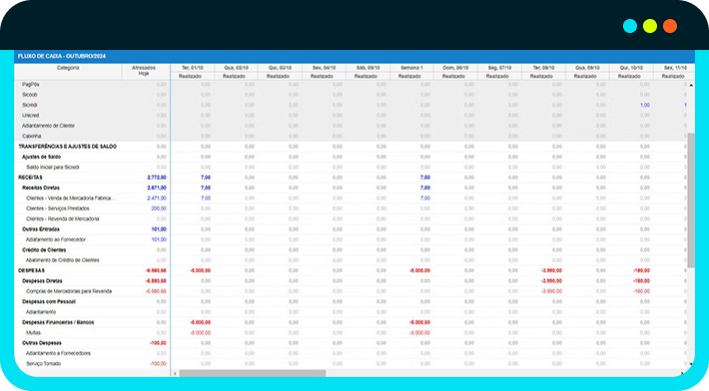Click the horizontal scrollbar thumb
The width and height of the screenshot is (709, 391).
(252, 373)
